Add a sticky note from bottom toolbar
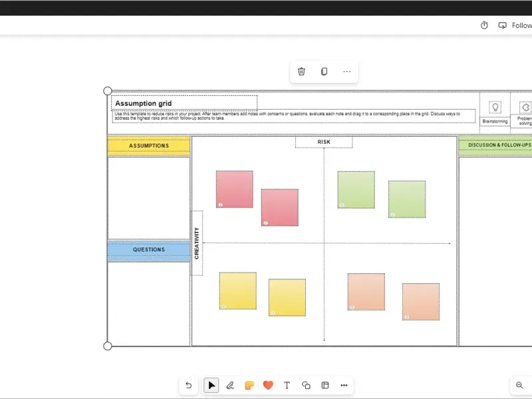The height and width of the screenshot is (399, 532). click(x=249, y=385)
